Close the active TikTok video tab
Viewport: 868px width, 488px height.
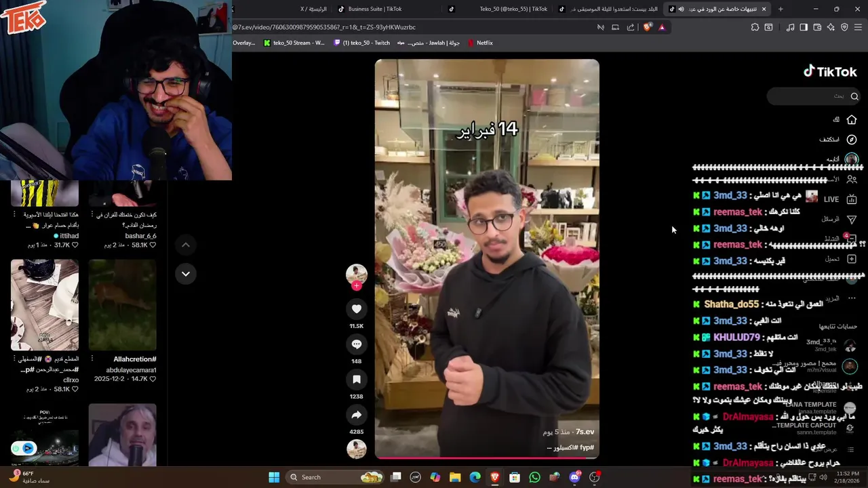(x=764, y=9)
